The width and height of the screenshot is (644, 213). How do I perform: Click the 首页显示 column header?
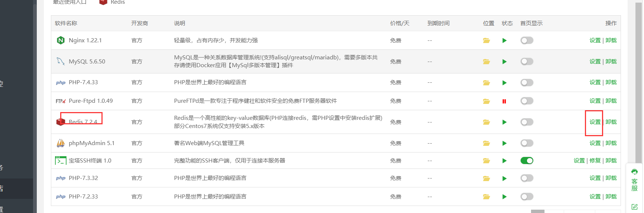pos(531,23)
